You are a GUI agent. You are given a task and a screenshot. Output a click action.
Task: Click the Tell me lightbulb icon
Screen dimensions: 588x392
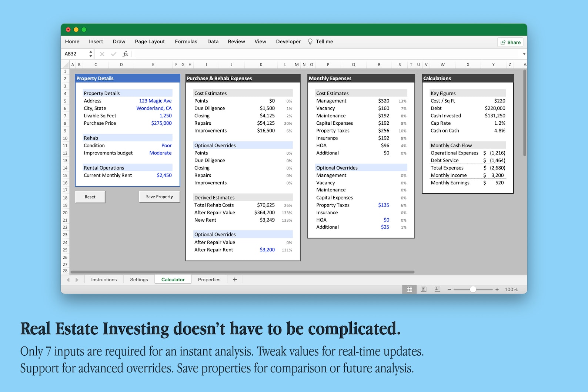coord(310,41)
